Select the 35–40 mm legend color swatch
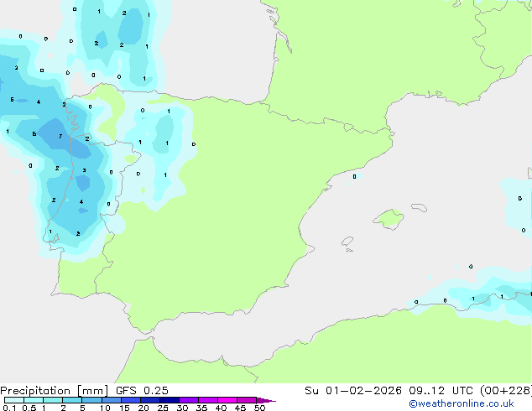Viewport: 532px width, 411px height. click(208, 400)
